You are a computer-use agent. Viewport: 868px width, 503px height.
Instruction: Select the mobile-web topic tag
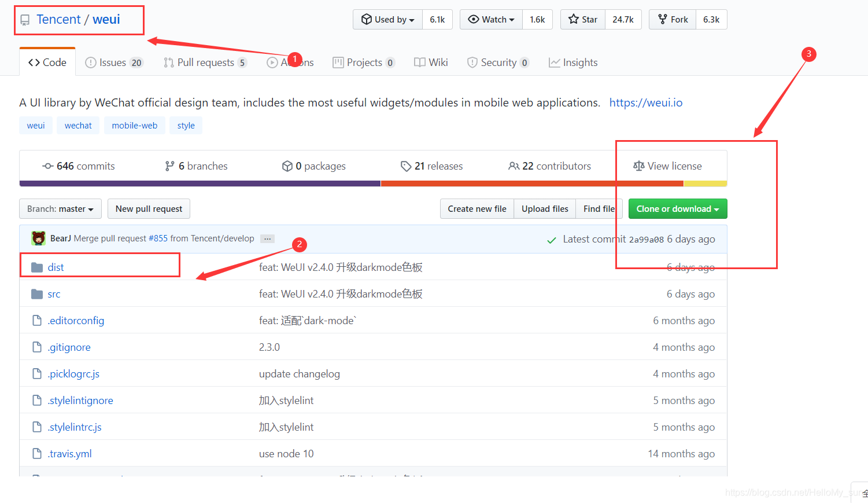pos(135,125)
